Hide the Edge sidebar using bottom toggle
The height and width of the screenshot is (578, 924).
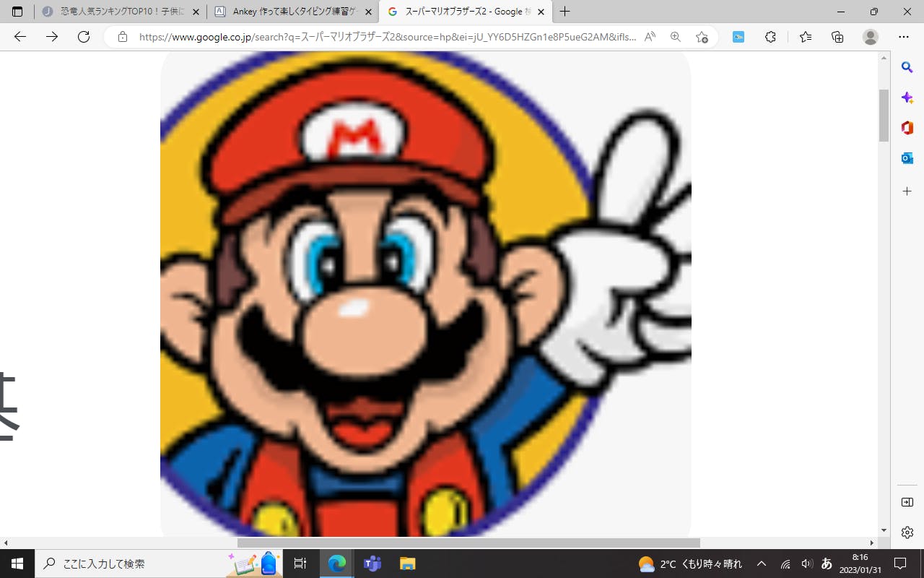pos(907,502)
